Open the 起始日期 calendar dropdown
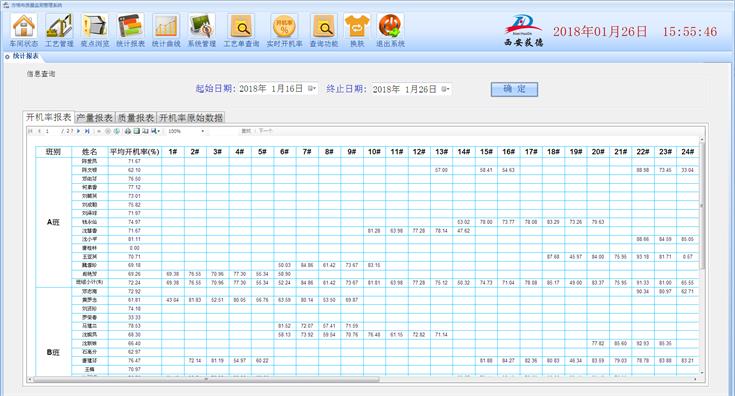This screenshot has width=735, height=396. pos(312,89)
